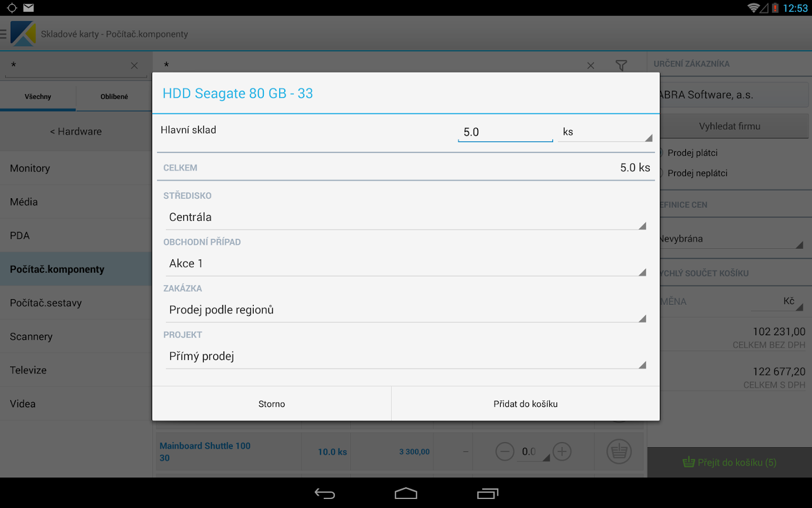Open the Středisko Centrála dropdown
The width and height of the screenshot is (812, 508).
tap(406, 217)
